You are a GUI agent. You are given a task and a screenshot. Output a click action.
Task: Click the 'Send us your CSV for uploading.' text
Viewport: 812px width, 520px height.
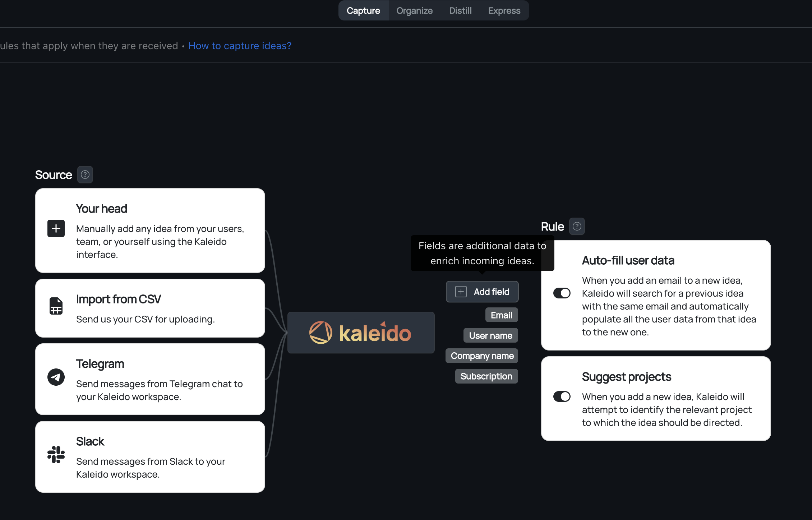[x=146, y=319]
